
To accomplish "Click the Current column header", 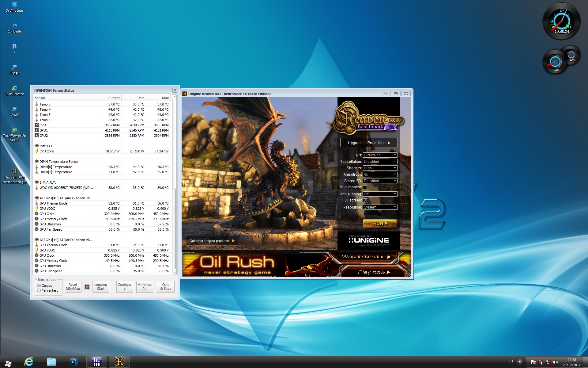I will [x=109, y=98].
